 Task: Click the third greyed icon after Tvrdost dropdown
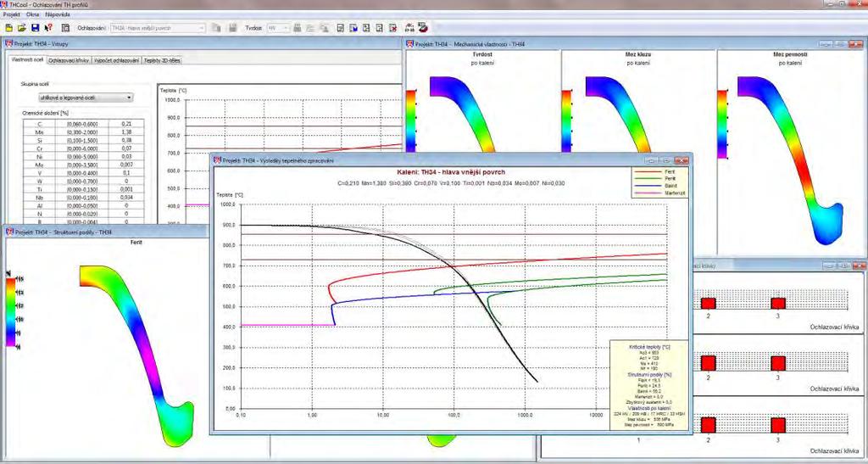[x=325, y=28]
